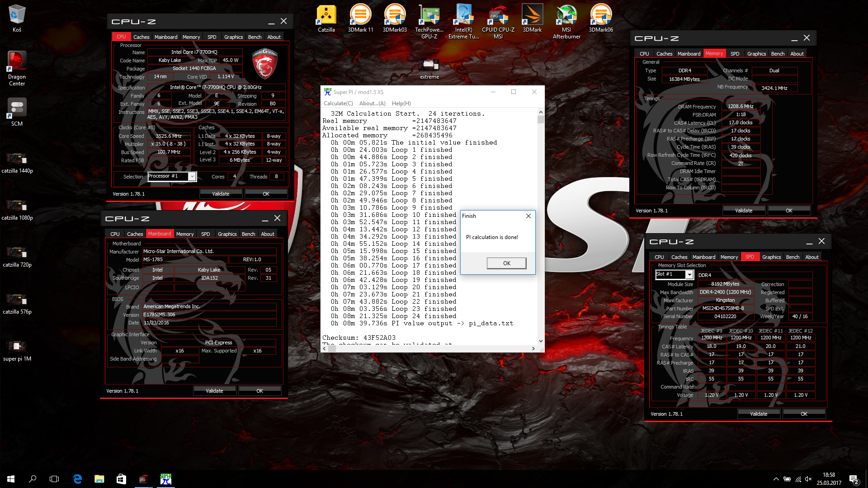The image size is (868, 488).
Task: Open Task View on the taskbar
Action: click(54, 479)
